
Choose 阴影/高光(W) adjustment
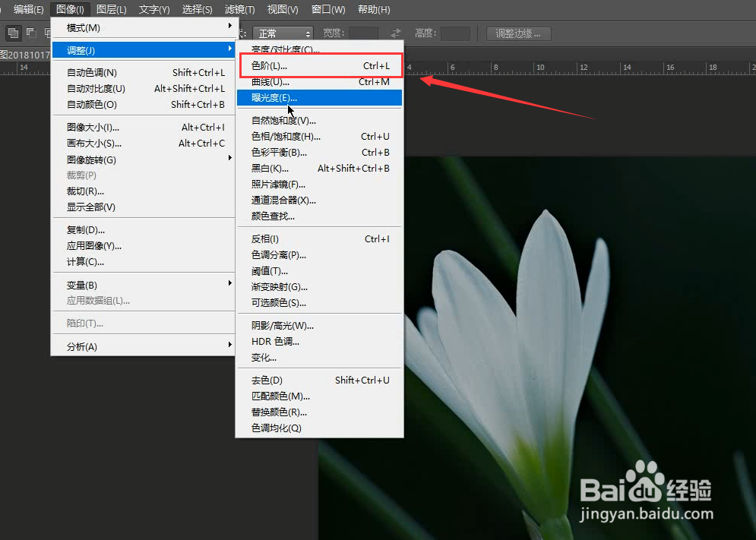(x=320, y=326)
